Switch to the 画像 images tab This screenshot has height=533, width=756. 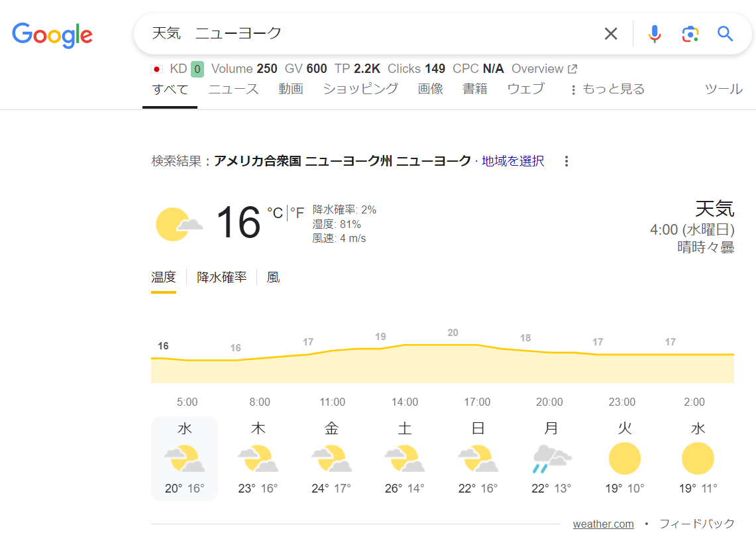[430, 89]
